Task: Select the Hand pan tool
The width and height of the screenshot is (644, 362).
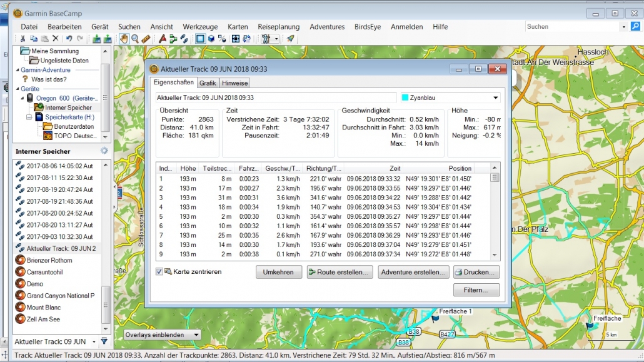Action: pyautogui.click(x=124, y=39)
